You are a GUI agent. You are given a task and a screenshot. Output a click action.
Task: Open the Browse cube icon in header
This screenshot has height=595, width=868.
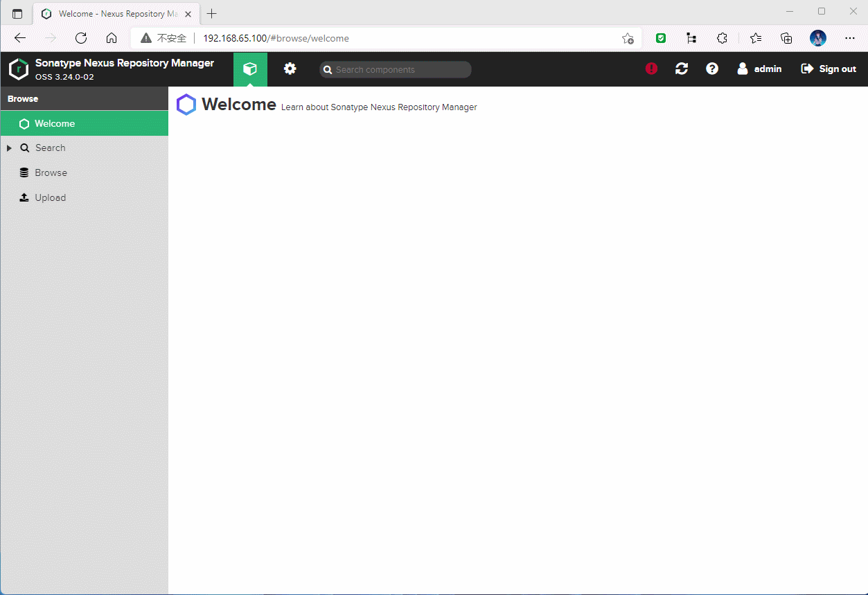coord(250,69)
